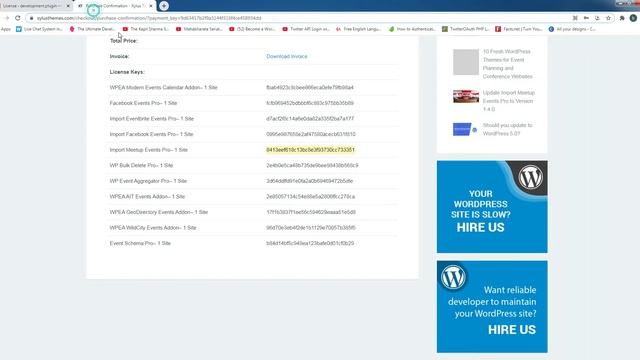This screenshot has height=360, width=640.
Task: Click WPEA Modern Events Calendar Addon label
Action: point(163,87)
